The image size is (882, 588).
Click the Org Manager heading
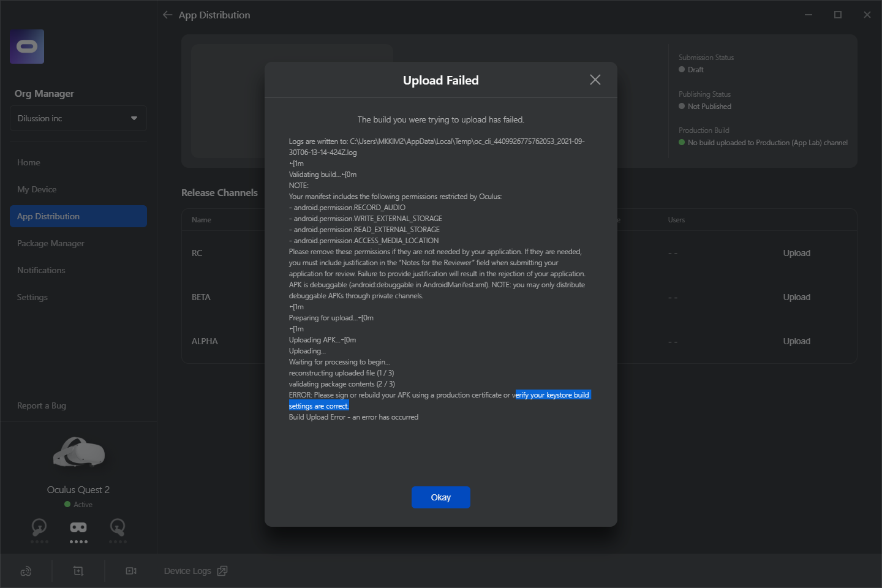point(44,94)
